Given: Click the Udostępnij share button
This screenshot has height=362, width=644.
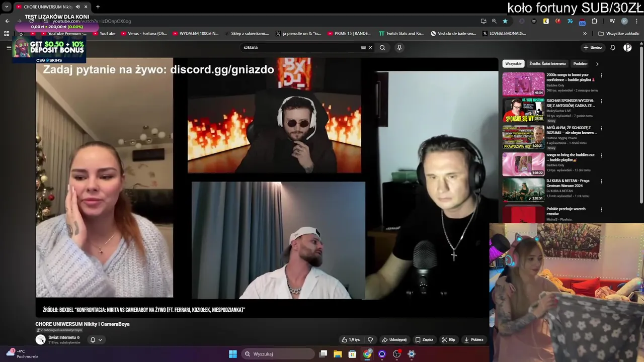Looking at the screenshot, I should 394,339.
